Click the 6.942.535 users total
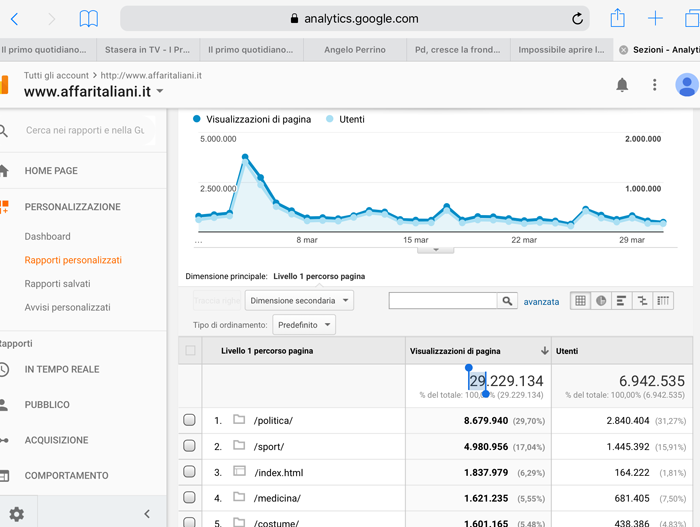 [x=652, y=381]
